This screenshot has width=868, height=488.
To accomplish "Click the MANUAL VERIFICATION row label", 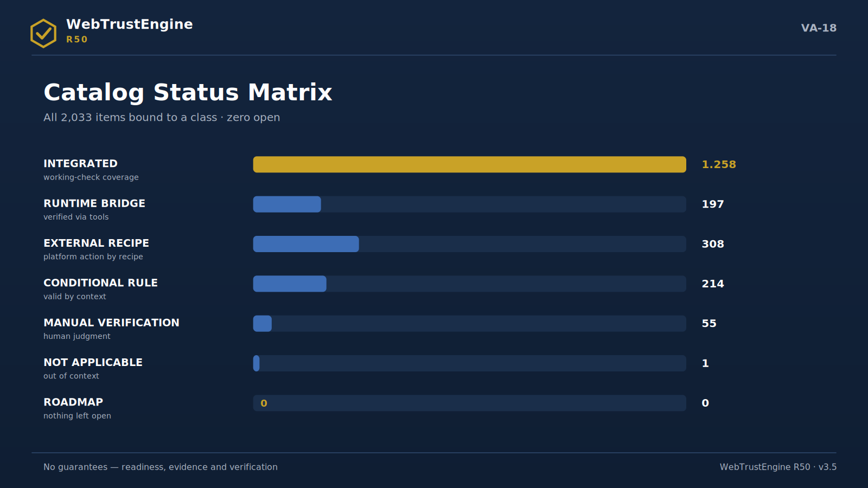I will (111, 323).
